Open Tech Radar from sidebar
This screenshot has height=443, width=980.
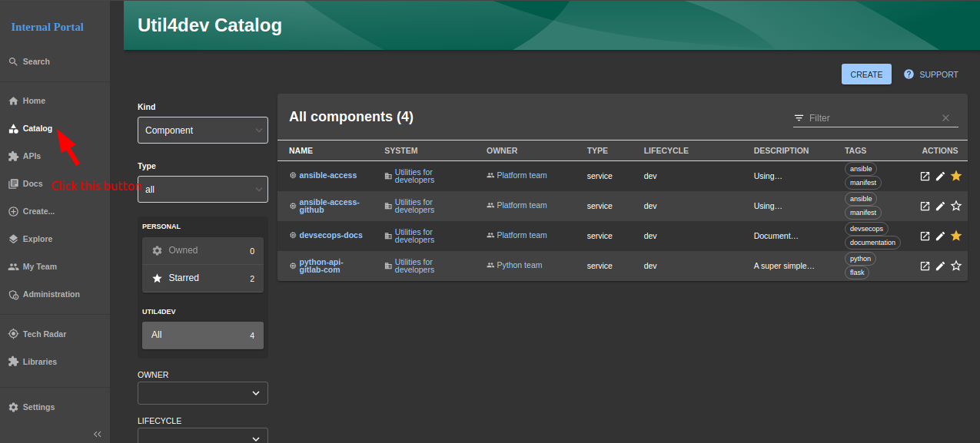44,334
